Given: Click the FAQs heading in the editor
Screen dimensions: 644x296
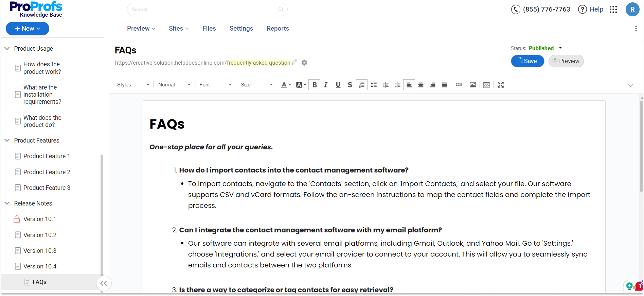Looking at the screenshot, I should pos(167,124).
